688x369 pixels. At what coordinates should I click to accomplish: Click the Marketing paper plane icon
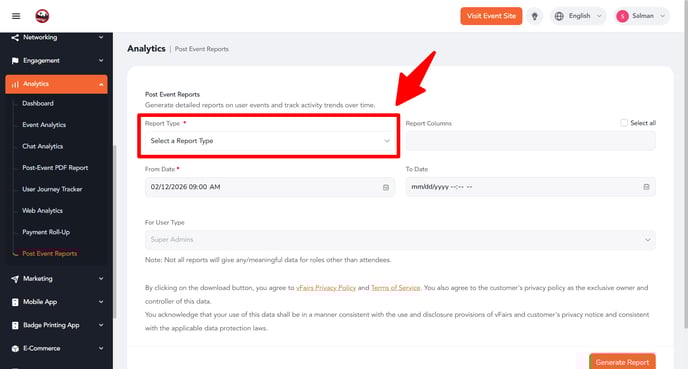(15, 279)
